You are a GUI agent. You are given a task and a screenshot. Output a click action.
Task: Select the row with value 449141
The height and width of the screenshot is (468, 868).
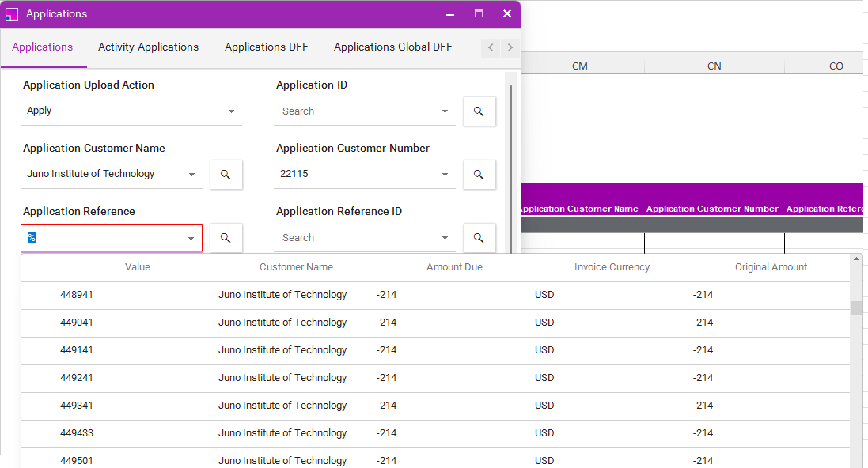point(436,350)
